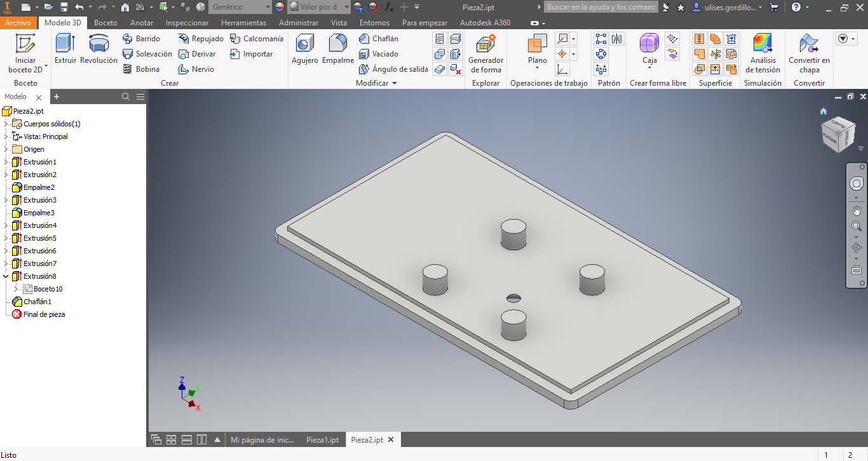Switch to the Pieza1.ipt document tab
The width and height of the screenshot is (868, 461).
point(322,440)
